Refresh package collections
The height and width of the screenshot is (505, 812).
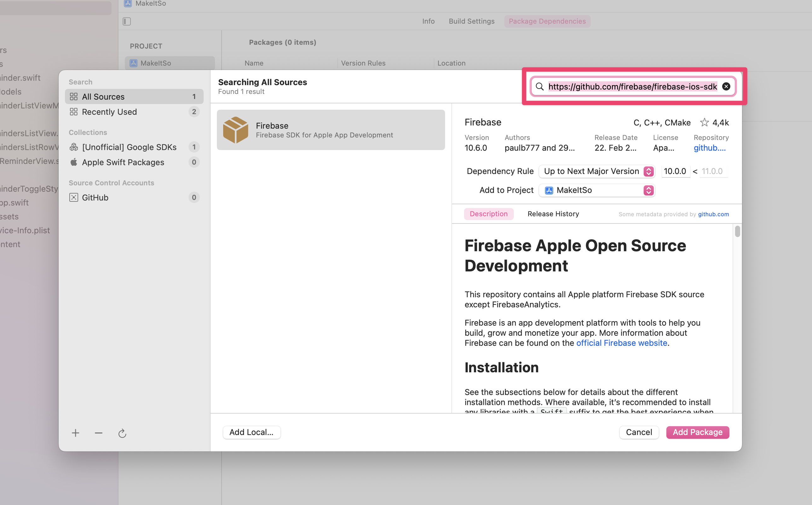[x=122, y=433]
